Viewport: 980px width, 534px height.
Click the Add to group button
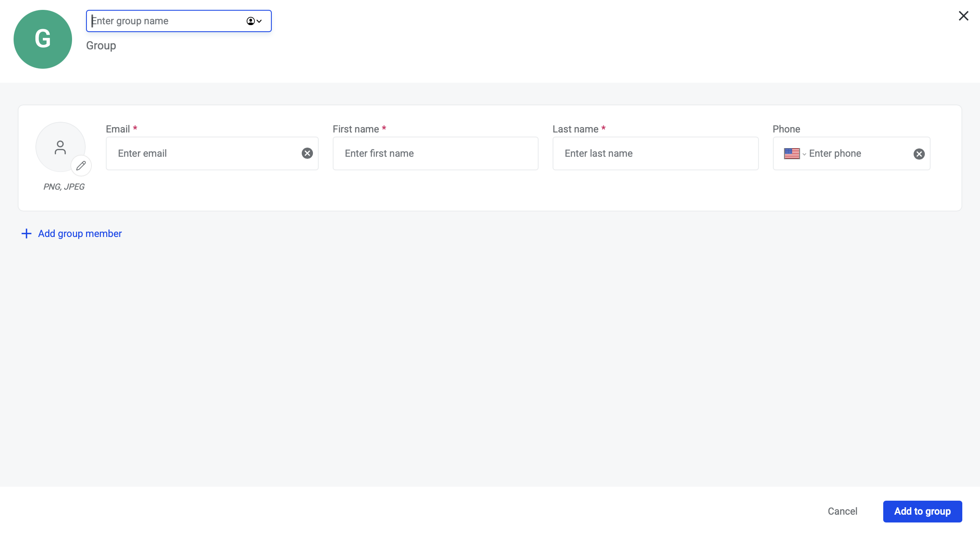(x=922, y=511)
